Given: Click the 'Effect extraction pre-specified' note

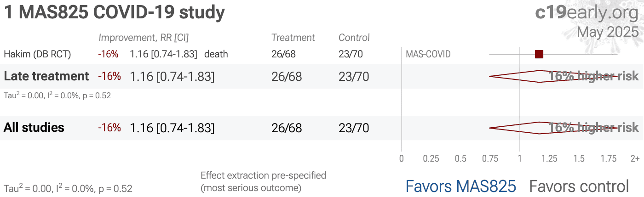Looking at the screenshot, I should point(264,175).
